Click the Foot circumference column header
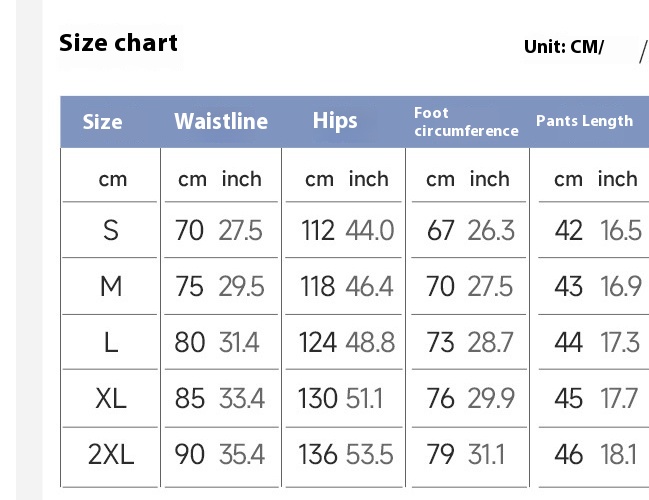The image size is (649, 500). point(465,122)
